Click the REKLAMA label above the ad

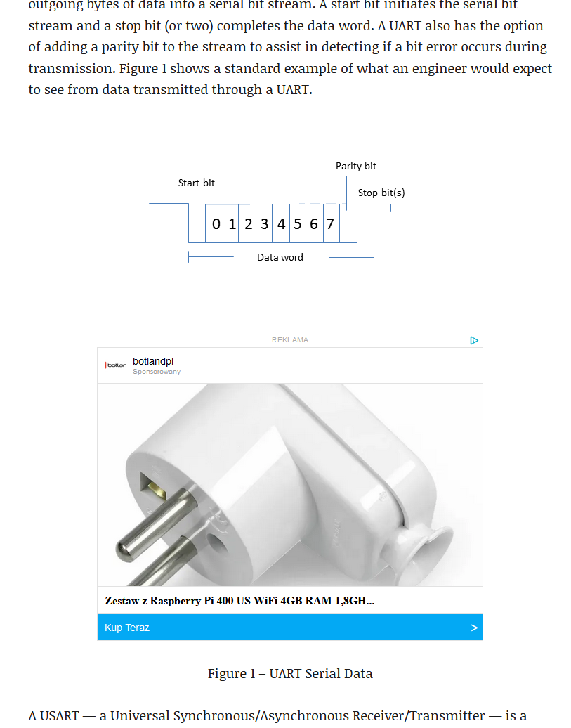pyautogui.click(x=290, y=340)
